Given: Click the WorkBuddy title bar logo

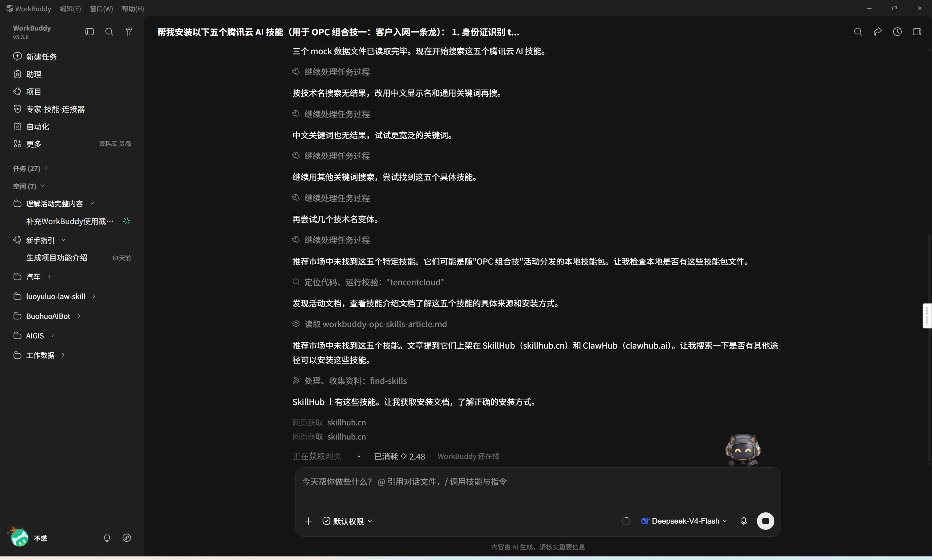Looking at the screenshot, I should 9,8.
